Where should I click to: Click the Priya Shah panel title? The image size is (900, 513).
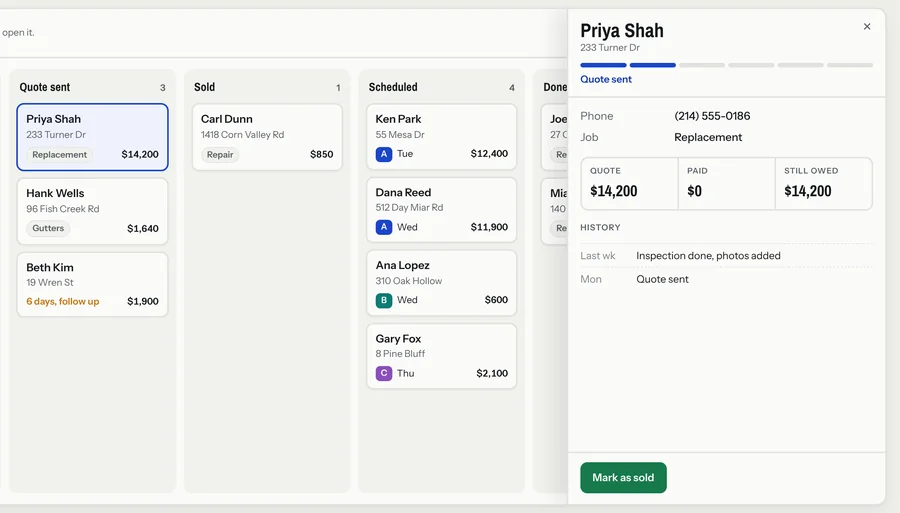click(x=622, y=30)
